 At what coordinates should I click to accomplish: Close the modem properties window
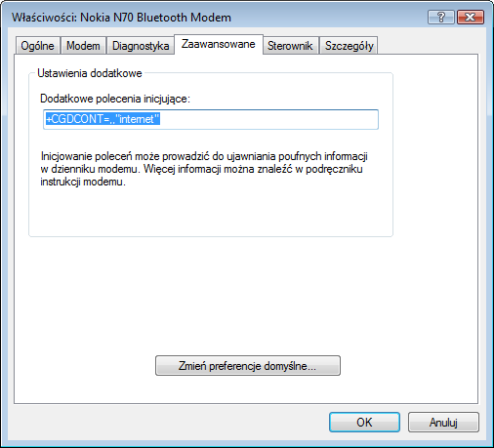point(471,17)
